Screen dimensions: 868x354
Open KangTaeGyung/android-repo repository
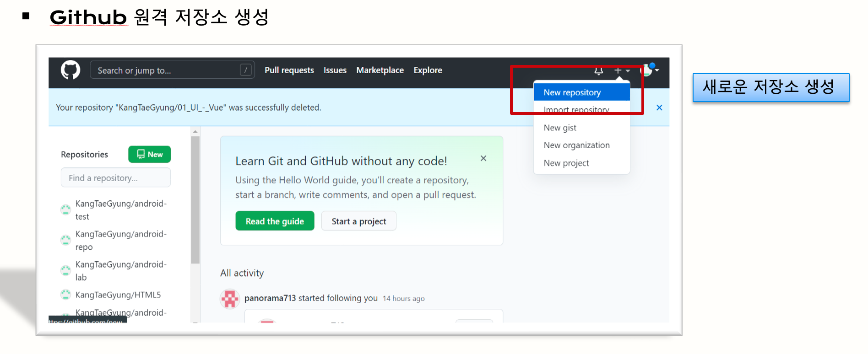121,240
